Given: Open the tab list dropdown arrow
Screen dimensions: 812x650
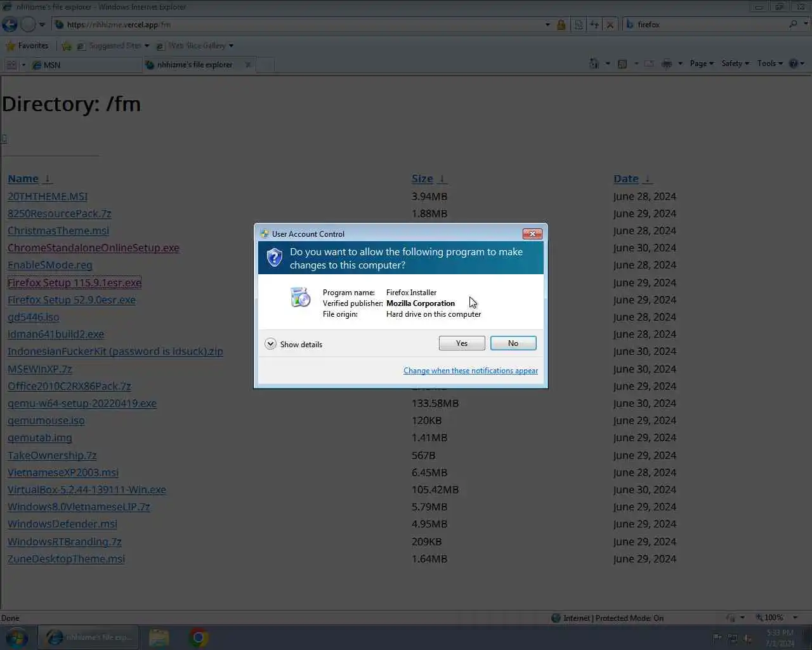Looking at the screenshot, I should (23, 65).
